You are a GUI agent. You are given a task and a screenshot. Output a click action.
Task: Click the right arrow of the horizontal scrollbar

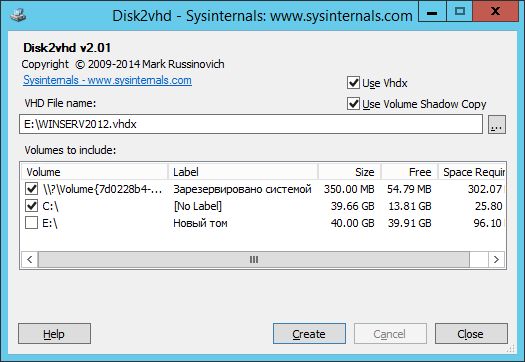(x=496, y=260)
